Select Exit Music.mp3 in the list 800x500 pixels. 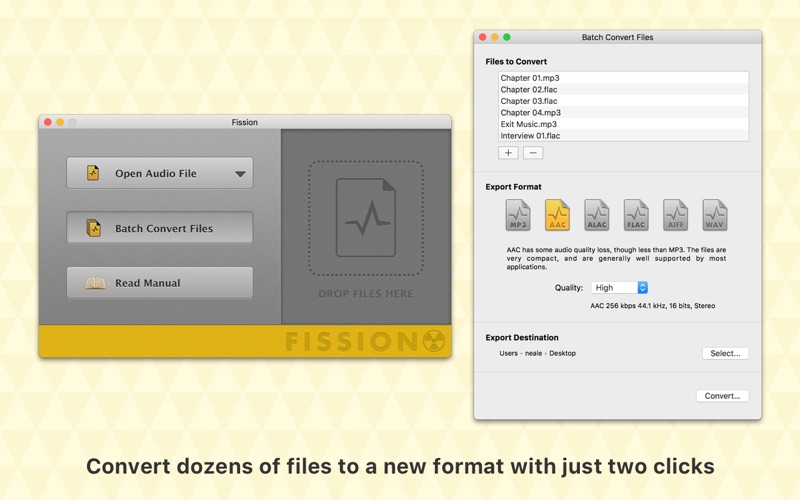[623, 124]
